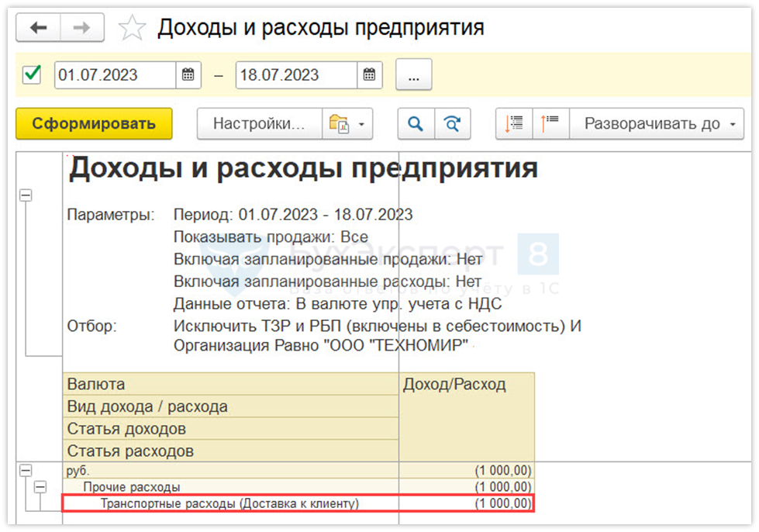Collapse the руб. currency group
The image size is (759, 532).
tap(26, 470)
